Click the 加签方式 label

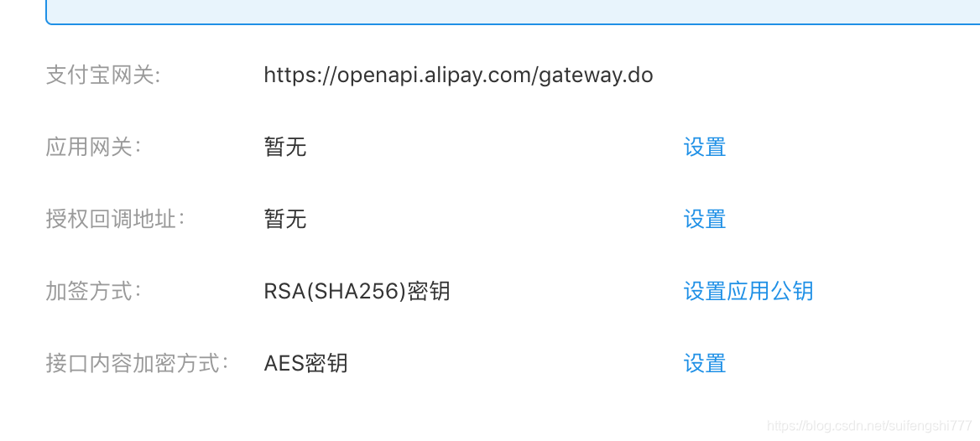pyautogui.click(x=94, y=291)
